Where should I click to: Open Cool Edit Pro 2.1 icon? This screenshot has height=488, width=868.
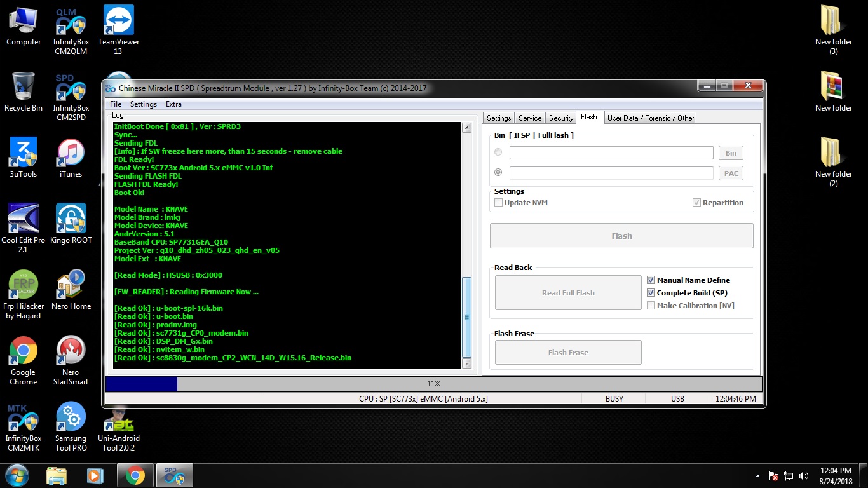[x=24, y=229]
